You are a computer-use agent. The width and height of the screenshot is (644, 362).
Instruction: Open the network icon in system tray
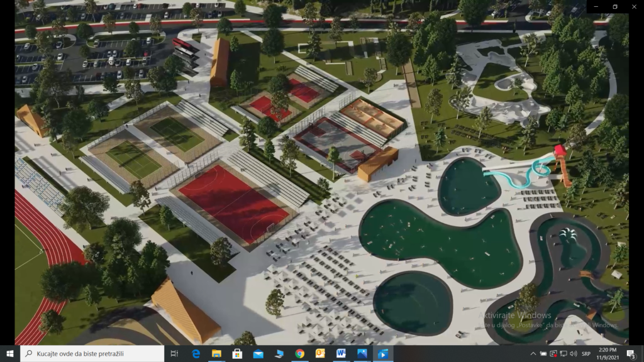tap(563, 353)
